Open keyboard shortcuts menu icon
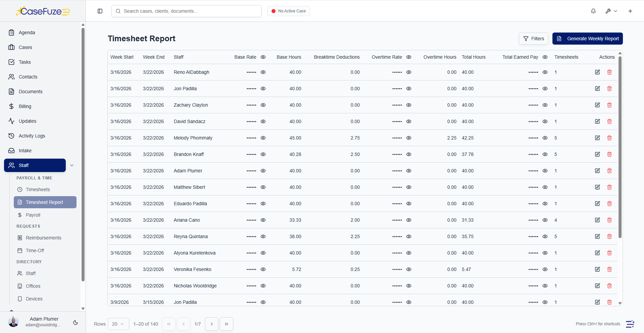The width and height of the screenshot is (644, 333). pos(630,324)
